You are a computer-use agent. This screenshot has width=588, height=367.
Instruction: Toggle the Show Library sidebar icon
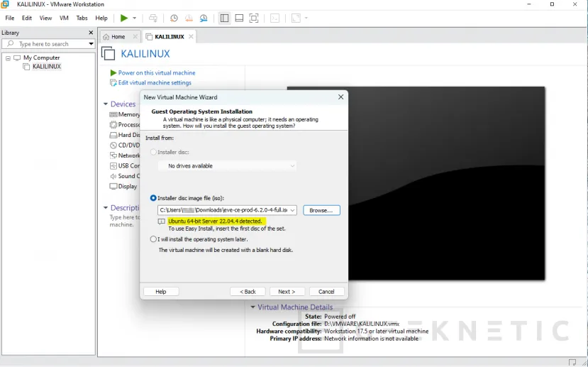click(224, 18)
